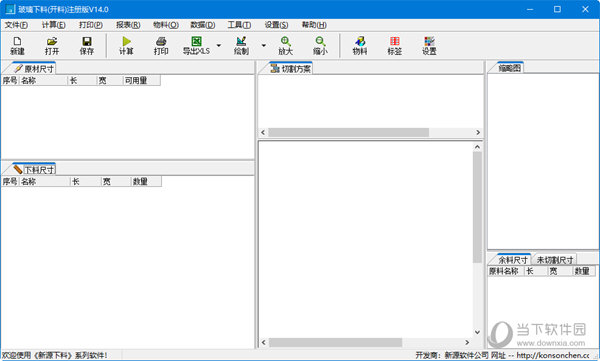Click the app icon in the title bar
The width and height of the screenshot is (600, 361).
point(10,9)
